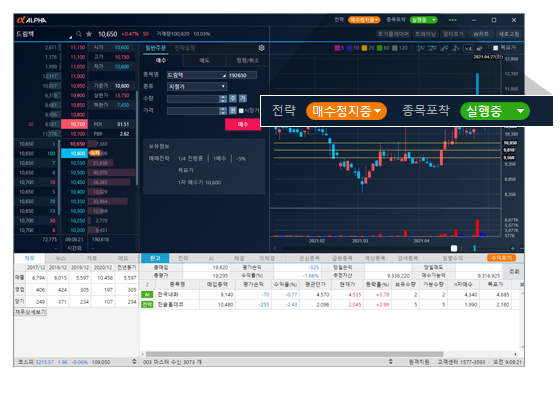Click the 재무상세보기 button
This screenshot has height=400, width=560.
click(x=30, y=312)
